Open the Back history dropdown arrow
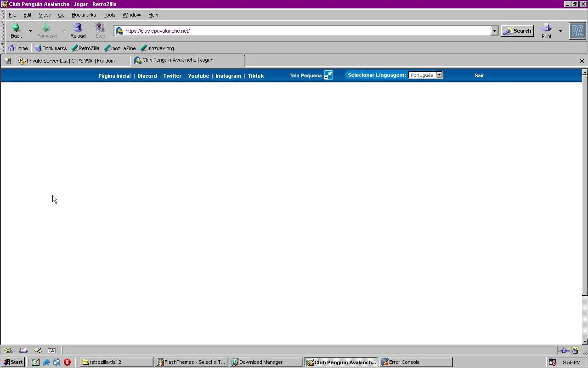 30,31
